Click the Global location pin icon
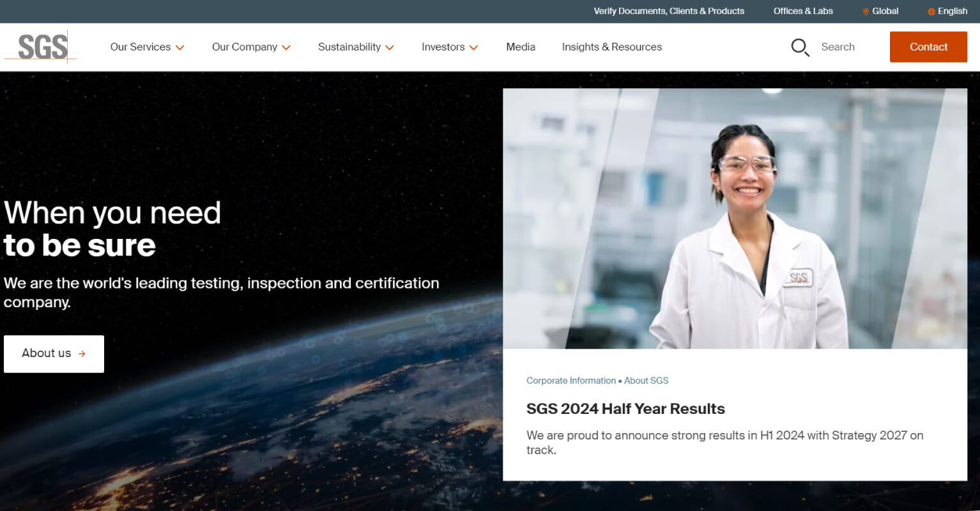 tap(866, 11)
